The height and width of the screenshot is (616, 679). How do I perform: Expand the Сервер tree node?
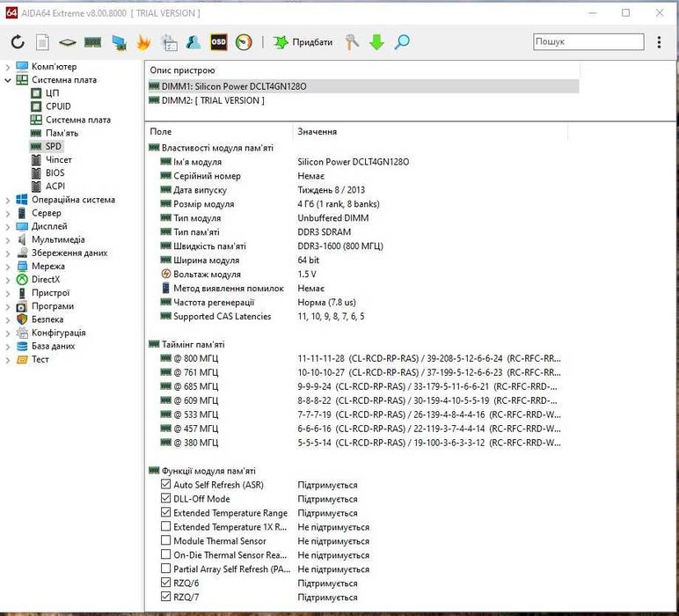pos(7,214)
